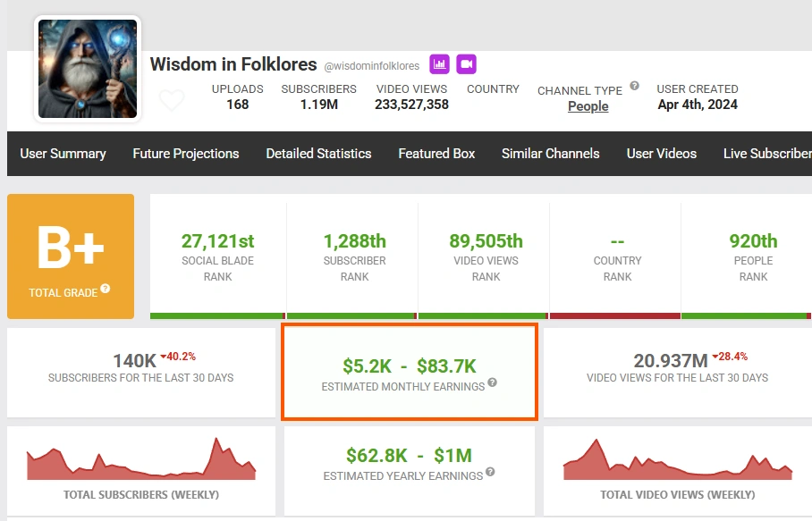This screenshot has height=521, width=812.
Task: Click the Estimated Monthly Earnings help icon
Action: point(492,382)
